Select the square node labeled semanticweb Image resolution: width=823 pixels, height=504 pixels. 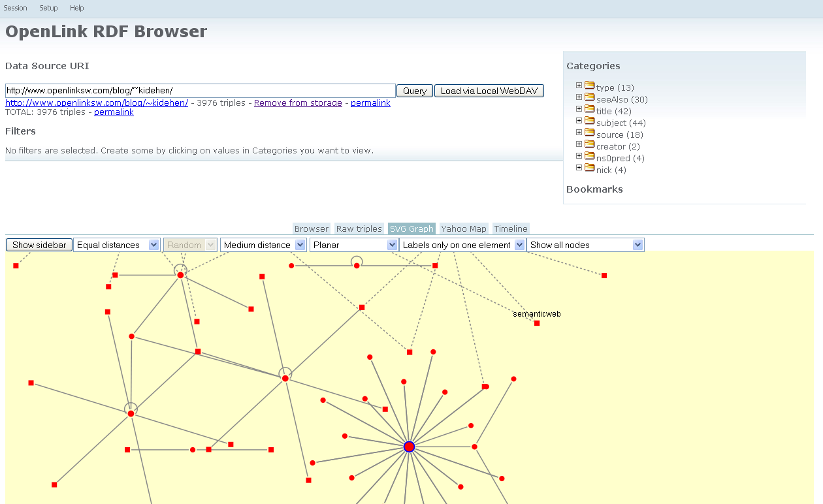[x=537, y=323]
